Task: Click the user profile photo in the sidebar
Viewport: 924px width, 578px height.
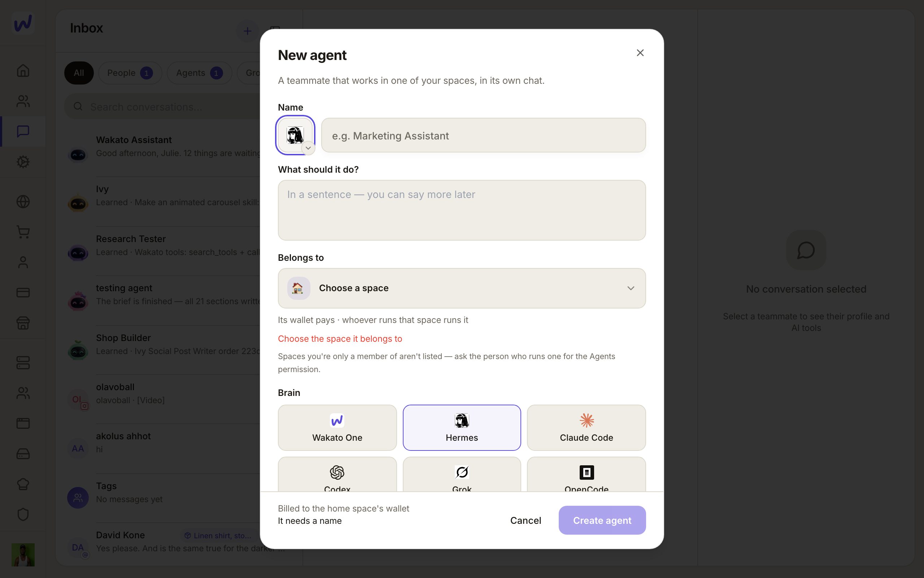Action: pos(23,555)
